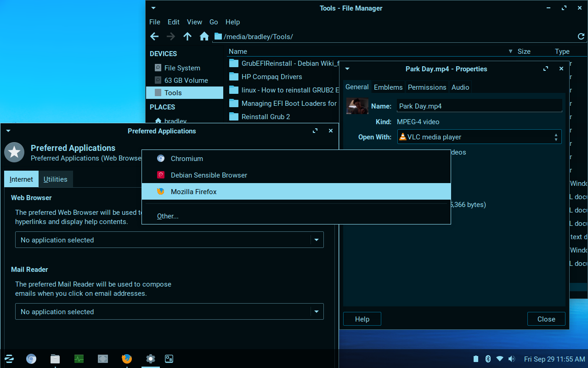Reload the current folder view
This screenshot has height=368, width=588.
pyautogui.click(x=581, y=37)
